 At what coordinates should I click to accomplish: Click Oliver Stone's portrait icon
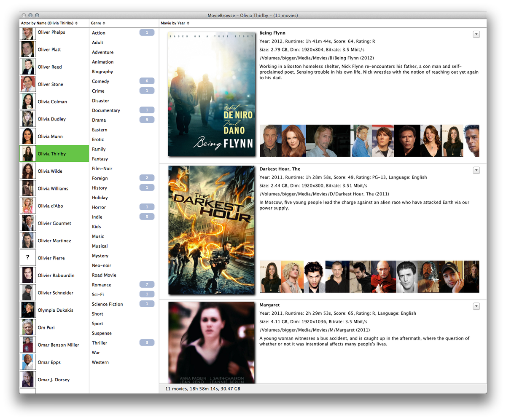[27, 84]
